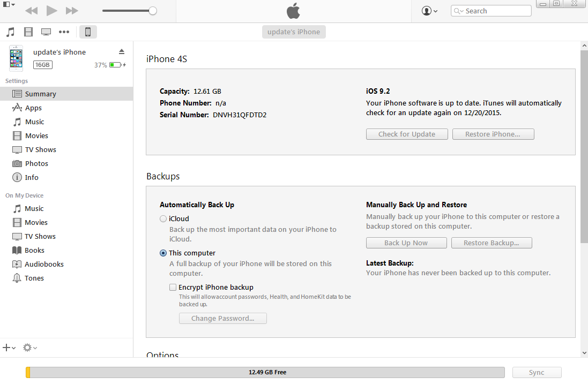
Task: Select the iPhone device button in toolbar
Action: [x=88, y=32]
